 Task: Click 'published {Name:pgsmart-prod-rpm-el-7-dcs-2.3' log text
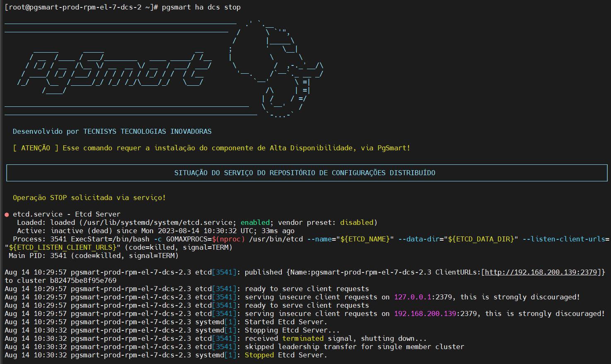(x=338, y=272)
